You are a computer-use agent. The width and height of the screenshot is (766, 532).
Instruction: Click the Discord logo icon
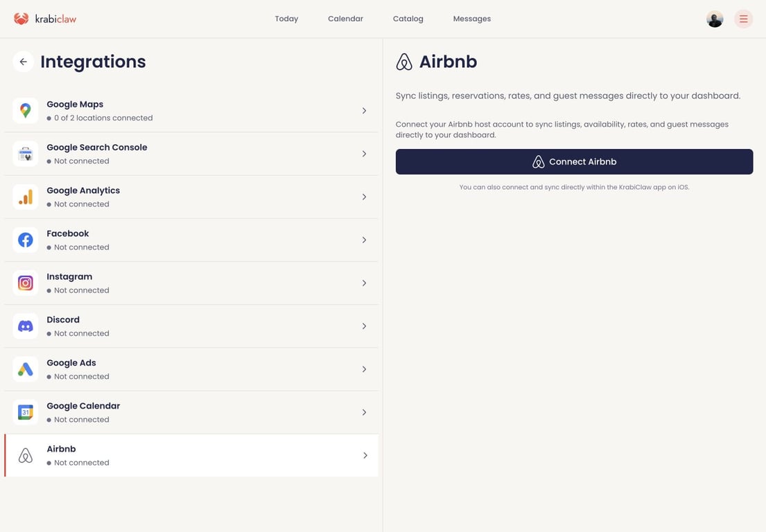26,326
